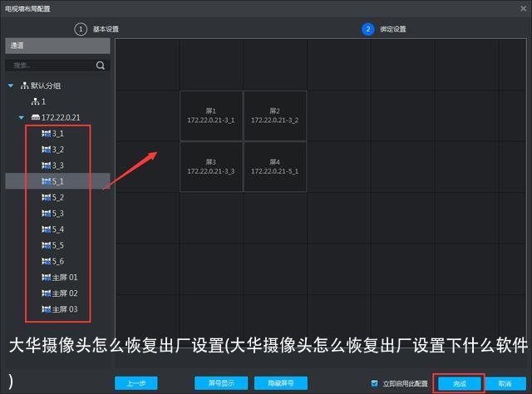Click the 屏号显示 button
This screenshot has height=394, width=532.
pos(221,383)
